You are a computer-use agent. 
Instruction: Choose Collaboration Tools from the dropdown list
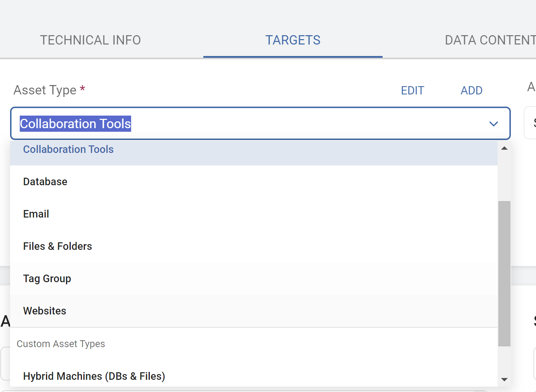[x=68, y=150]
